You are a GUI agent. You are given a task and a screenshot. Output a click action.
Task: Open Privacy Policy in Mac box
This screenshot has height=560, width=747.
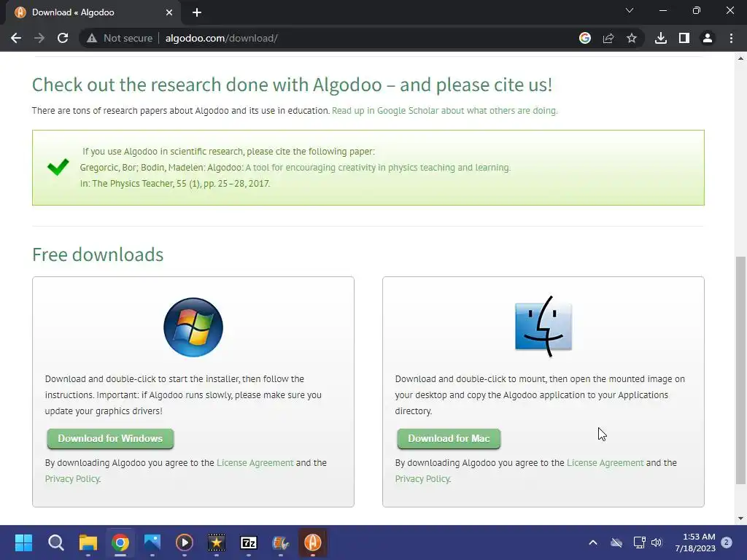coord(422,478)
